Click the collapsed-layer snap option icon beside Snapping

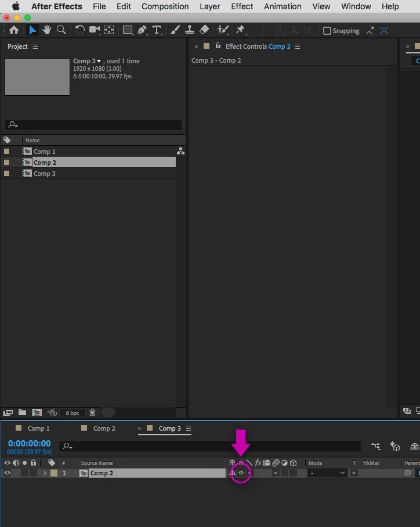pos(370,31)
